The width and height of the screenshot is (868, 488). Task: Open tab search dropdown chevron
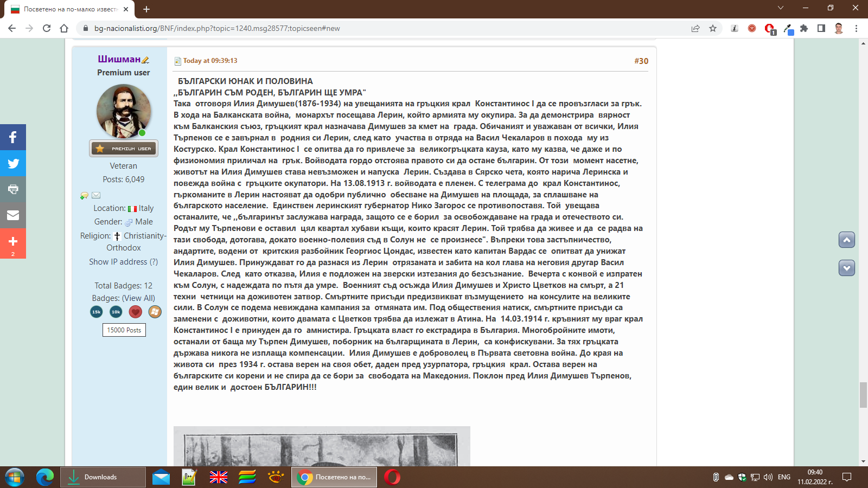point(781,8)
